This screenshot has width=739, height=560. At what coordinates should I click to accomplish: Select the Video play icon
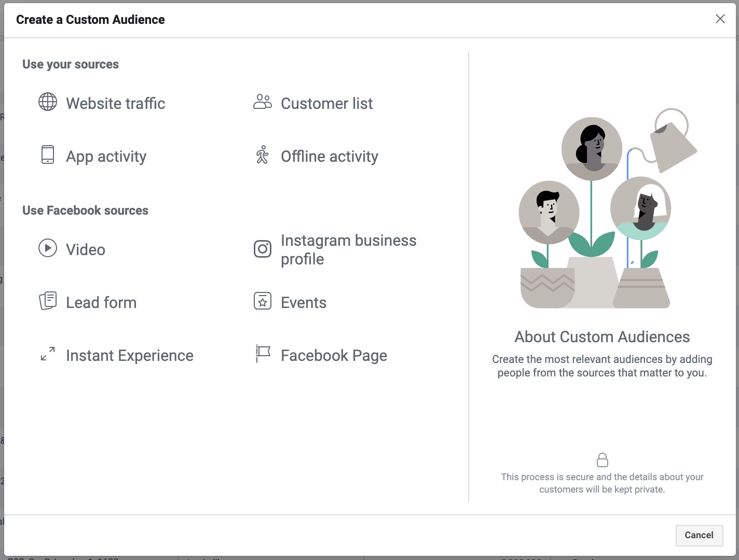point(48,248)
